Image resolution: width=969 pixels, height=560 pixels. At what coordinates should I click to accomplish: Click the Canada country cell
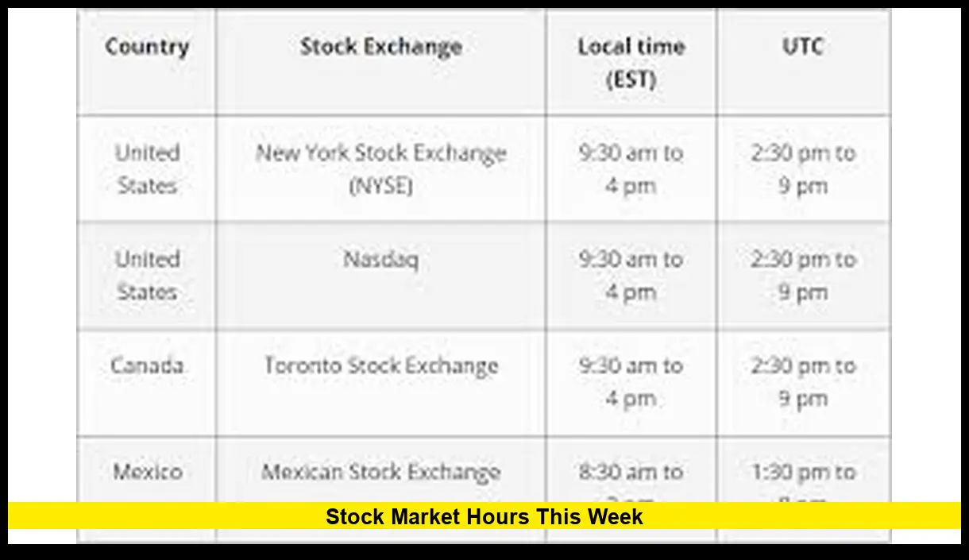coord(147,366)
